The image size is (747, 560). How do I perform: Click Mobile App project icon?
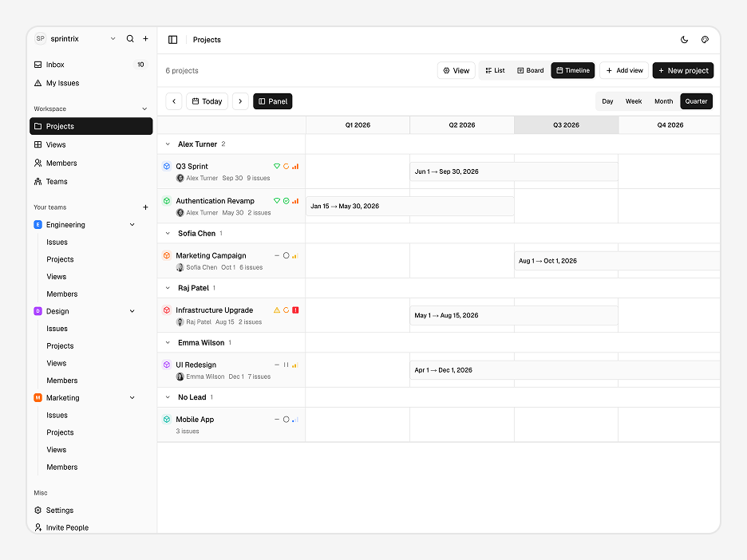pos(167,420)
